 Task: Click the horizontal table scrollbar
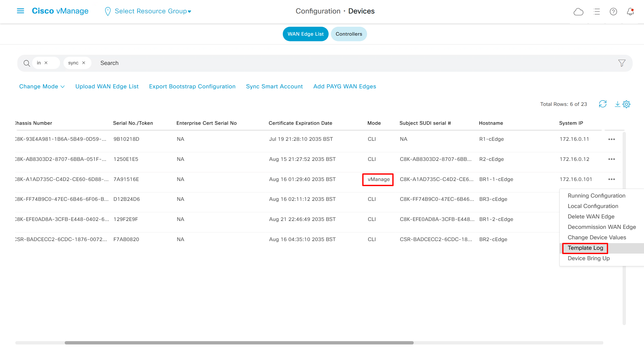[x=239, y=343]
